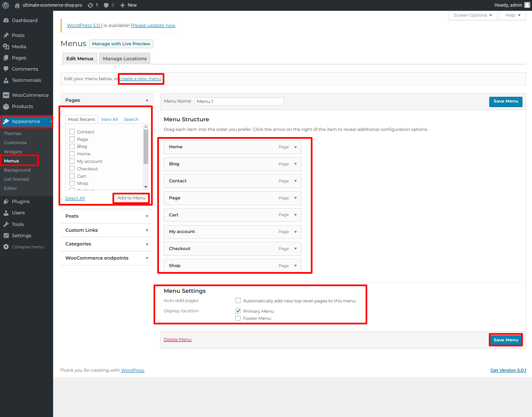
Task: Check the Footer Menu location
Action: pos(238,318)
